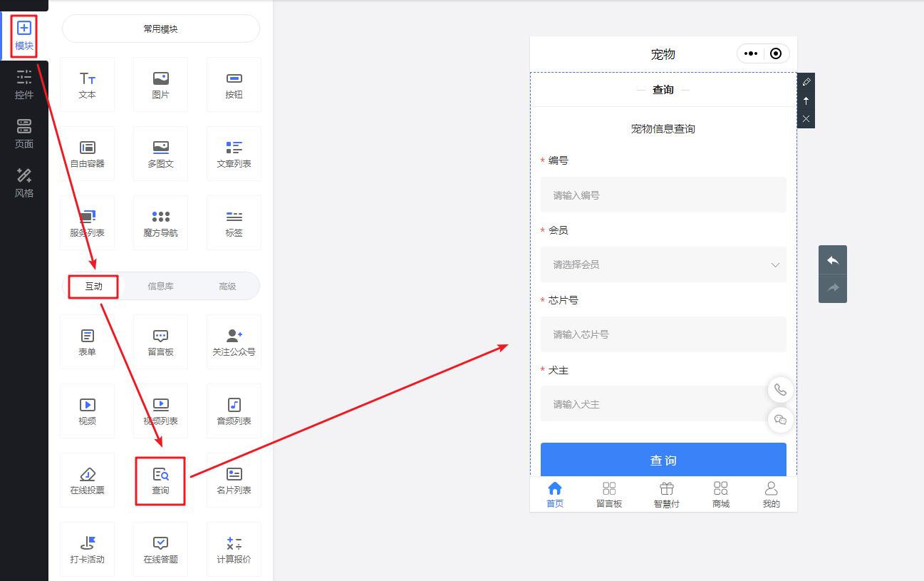Viewport: 924px width, 581px height.
Task: Go to the 我的 bottom tab
Action: [x=772, y=495]
